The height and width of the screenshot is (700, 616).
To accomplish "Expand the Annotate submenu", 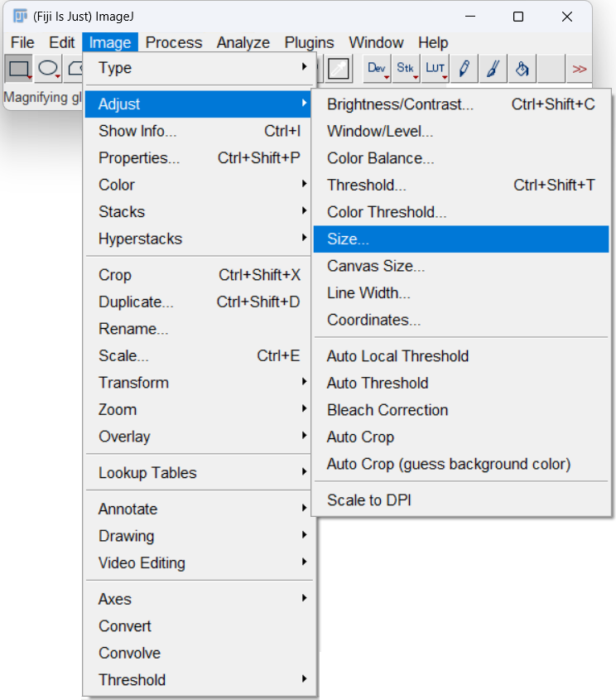I will [199, 509].
